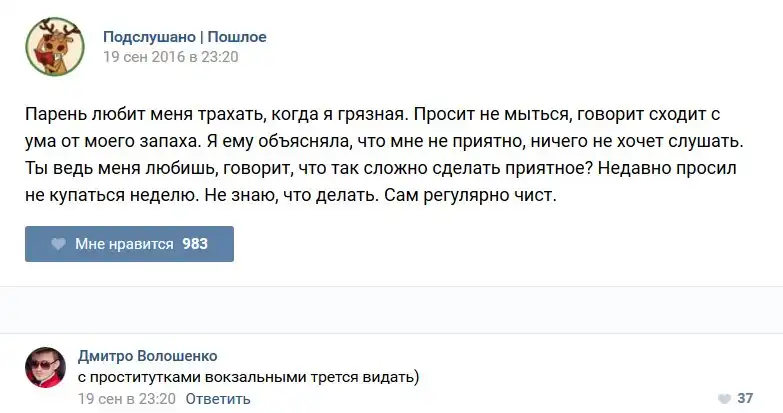Screen dimensions: 783x413
Task: Open the deer avatar of the community
Action: (54, 46)
